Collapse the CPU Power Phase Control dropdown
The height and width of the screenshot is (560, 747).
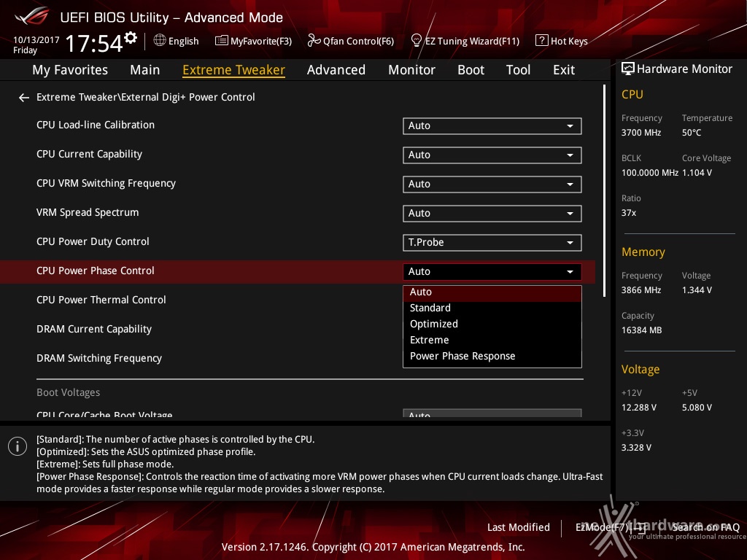click(x=492, y=271)
